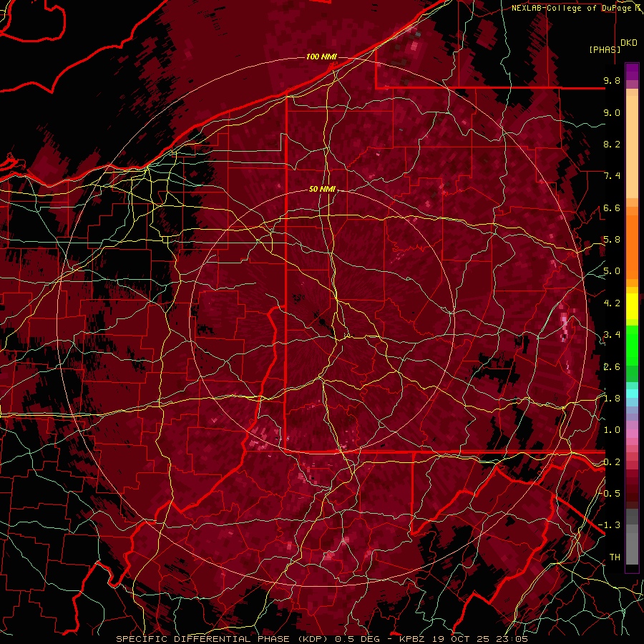
Task: Click the purple top segment of color bar
Action: tap(632, 72)
